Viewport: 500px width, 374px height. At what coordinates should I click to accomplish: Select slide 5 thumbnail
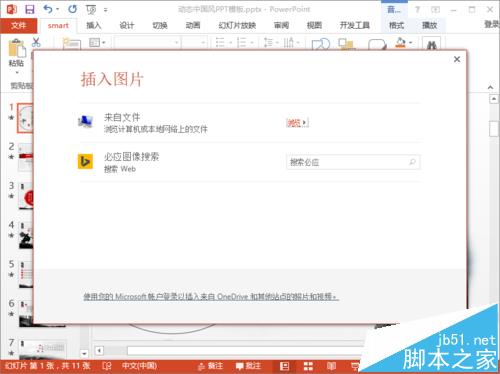tap(26, 275)
